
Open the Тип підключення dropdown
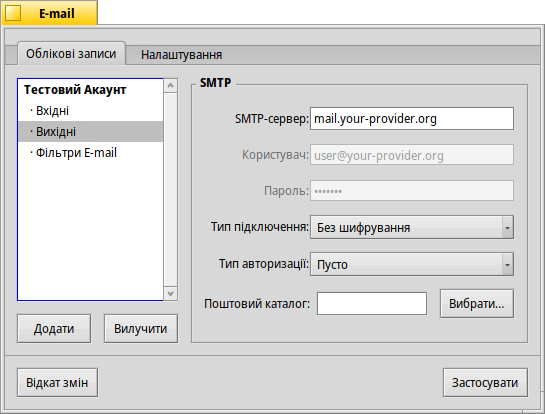point(412,227)
